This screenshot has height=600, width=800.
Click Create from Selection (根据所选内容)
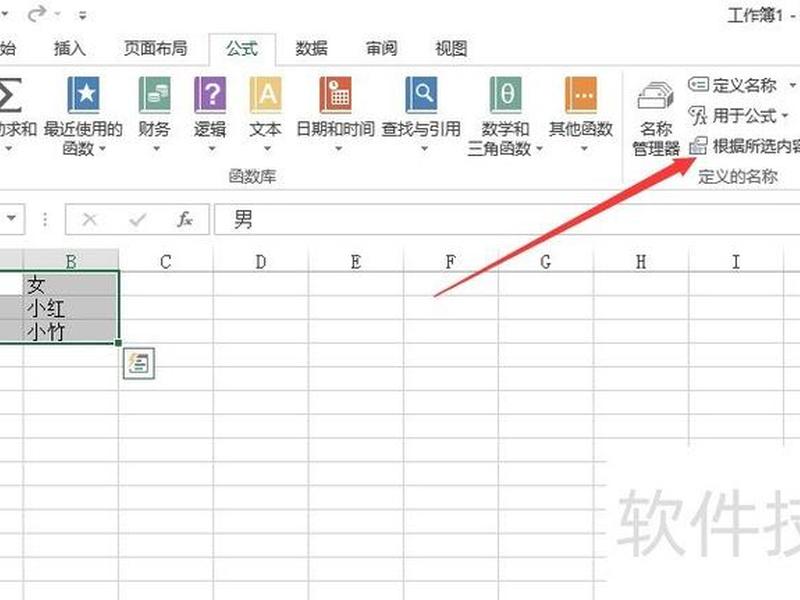(x=744, y=146)
